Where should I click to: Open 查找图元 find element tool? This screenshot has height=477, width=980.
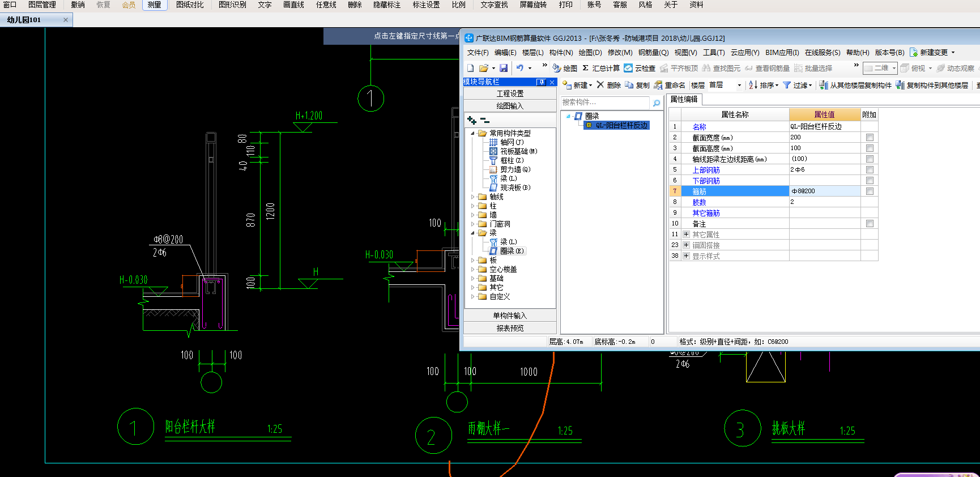[x=721, y=68]
